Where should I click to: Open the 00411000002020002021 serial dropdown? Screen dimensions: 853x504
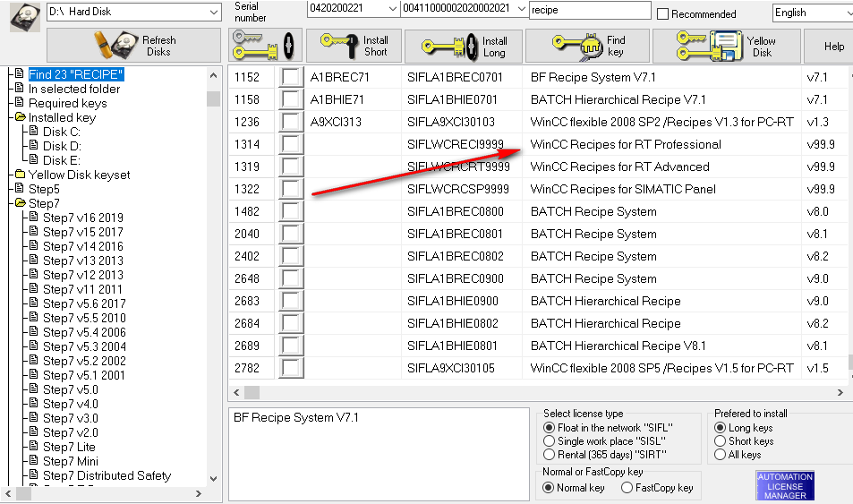[x=464, y=8]
